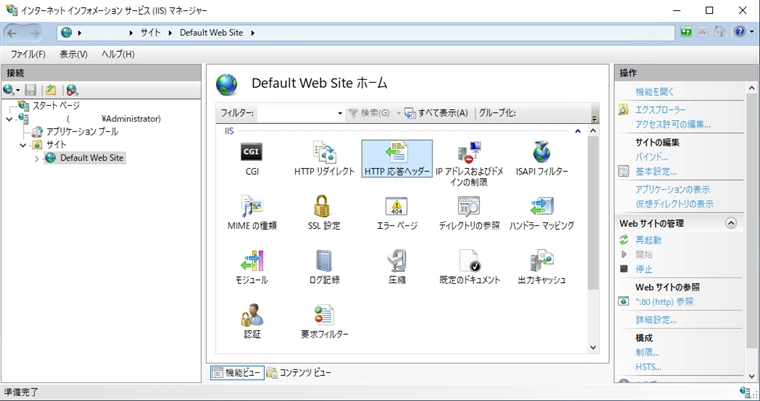Open 詳細設定... action

coord(656,320)
